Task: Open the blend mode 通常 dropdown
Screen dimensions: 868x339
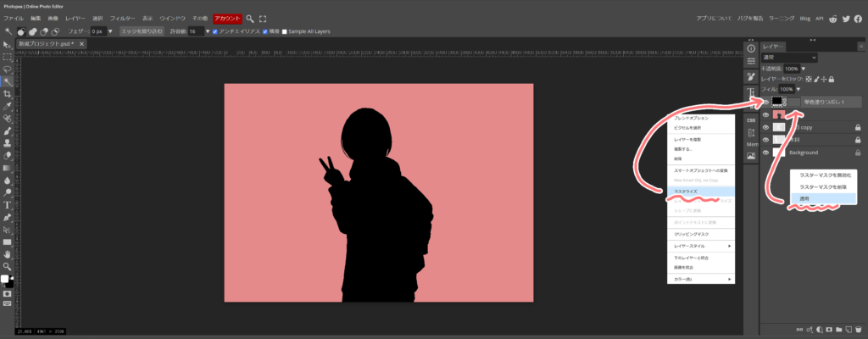Action: (789, 57)
